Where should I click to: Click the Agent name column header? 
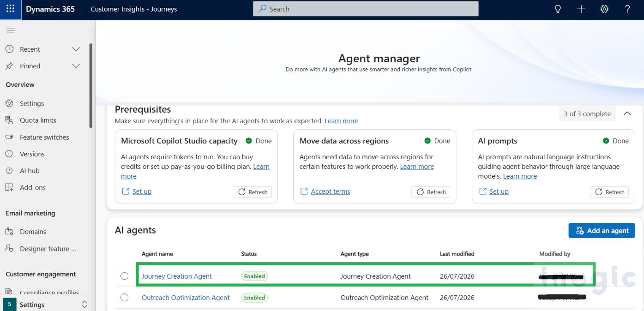(157, 254)
